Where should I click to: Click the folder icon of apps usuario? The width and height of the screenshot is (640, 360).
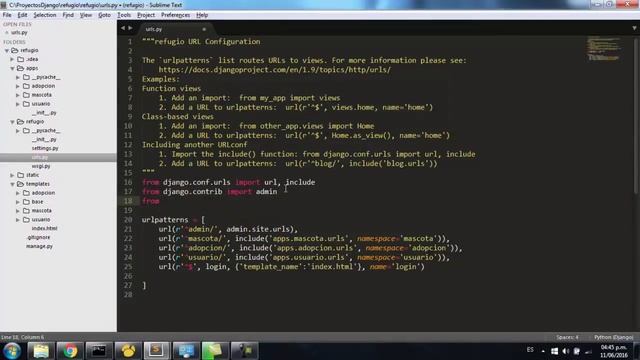27,104
